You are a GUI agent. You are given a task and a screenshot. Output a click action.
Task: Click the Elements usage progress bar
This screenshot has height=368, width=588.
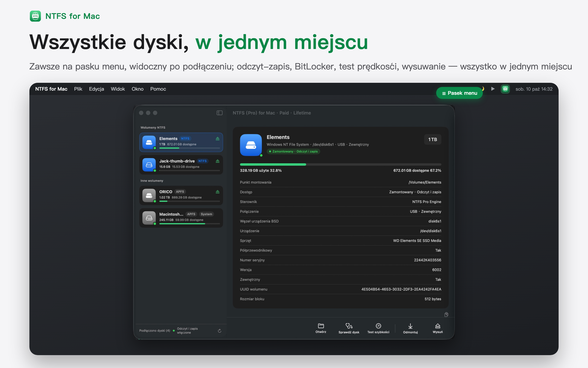click(340, 164)
